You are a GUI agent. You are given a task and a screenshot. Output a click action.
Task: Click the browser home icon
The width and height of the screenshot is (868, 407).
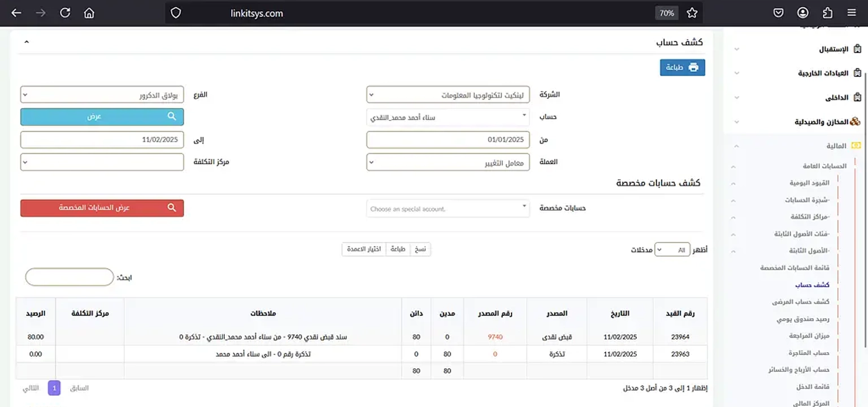(x=89, y=12)
